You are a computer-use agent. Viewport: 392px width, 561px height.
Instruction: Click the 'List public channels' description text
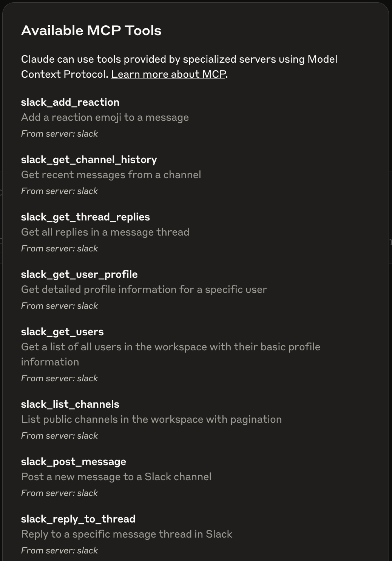tap(151, 419)
